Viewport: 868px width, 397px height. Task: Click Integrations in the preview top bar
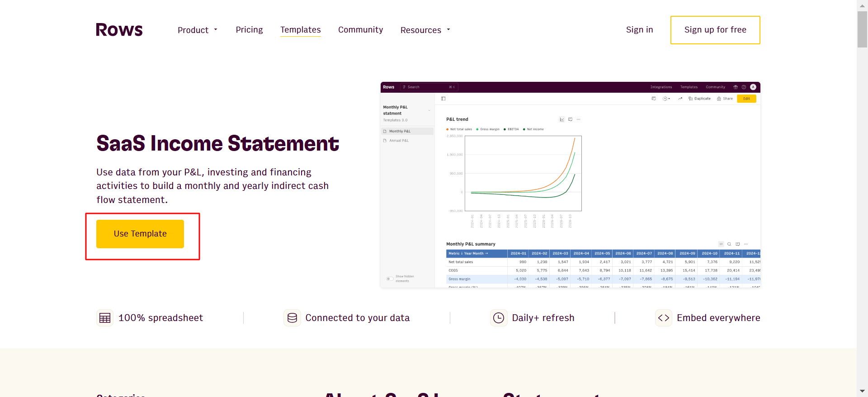[x=661, y=87]
